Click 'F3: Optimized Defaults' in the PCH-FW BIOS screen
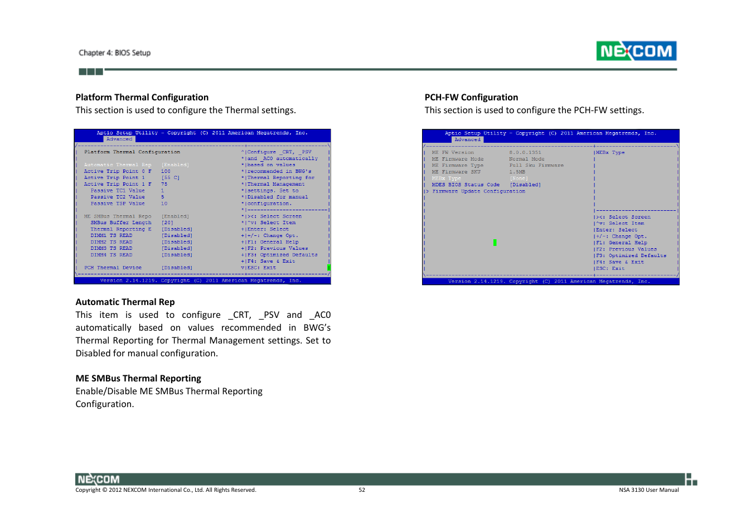Image resolution: width=756 pixels, height=532 pixels. click(631, 255)
